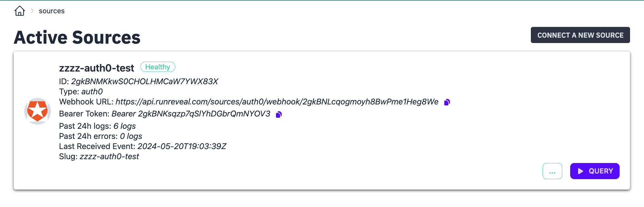Click the Past 24h logs count
Viewport: 644px width, 207px height.
point(125,126)
